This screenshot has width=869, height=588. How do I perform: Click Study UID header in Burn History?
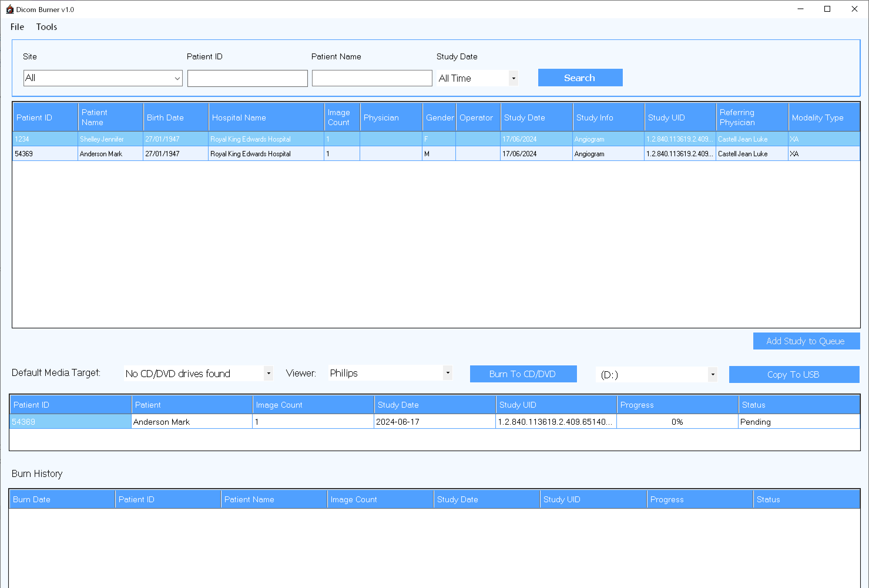pyautogui.click(x=593, y=499)
